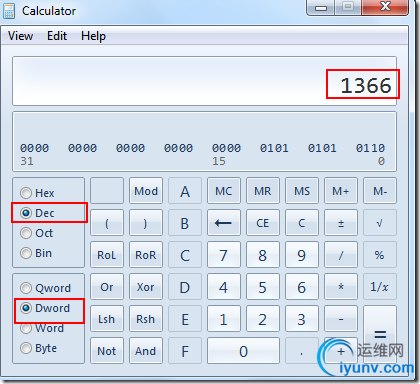Click the reciprocal 1/x button
The width and height of the screenshot is (420, 384).
point(380,287)
